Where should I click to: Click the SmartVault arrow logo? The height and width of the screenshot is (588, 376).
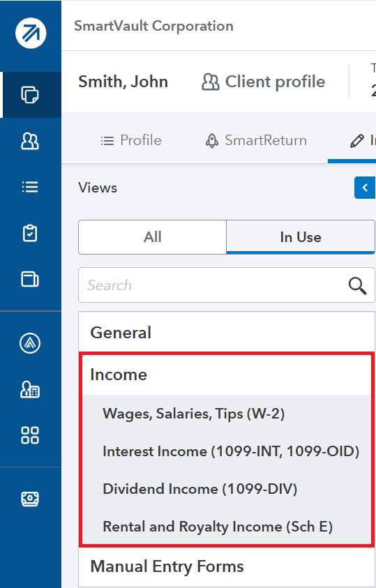[x=31, y=33]
